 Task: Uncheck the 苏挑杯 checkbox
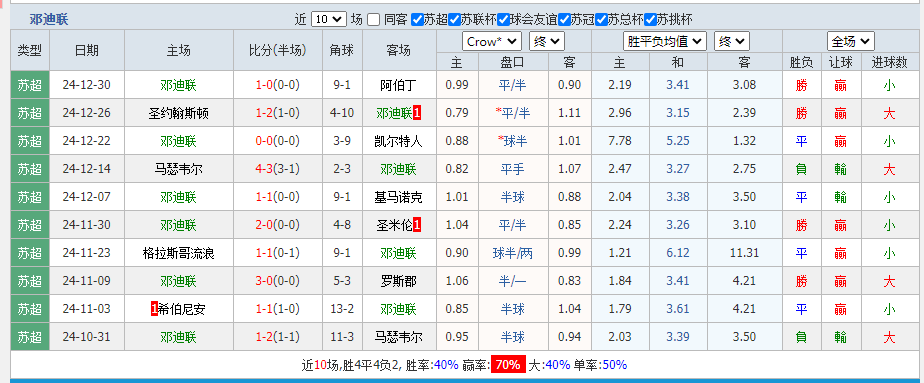(650, 19)
